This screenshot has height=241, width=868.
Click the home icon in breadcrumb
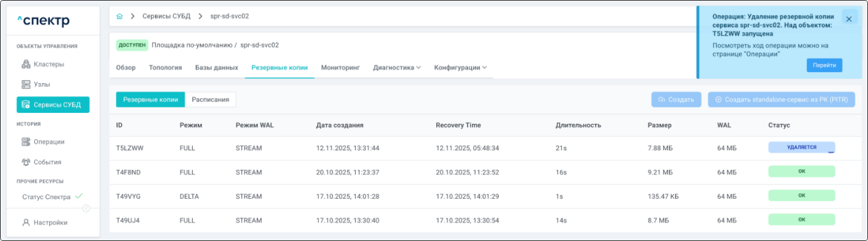pyautogui.click(x=119, y=17)
